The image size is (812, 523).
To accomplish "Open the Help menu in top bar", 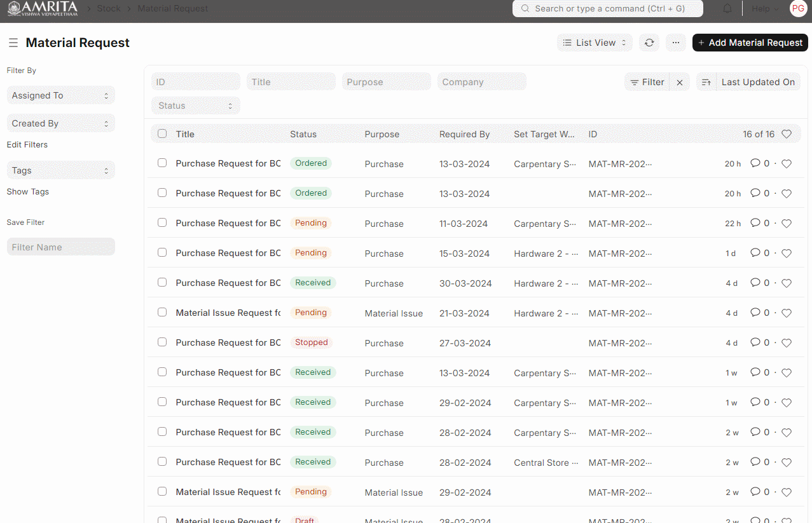I will (765, 9).
